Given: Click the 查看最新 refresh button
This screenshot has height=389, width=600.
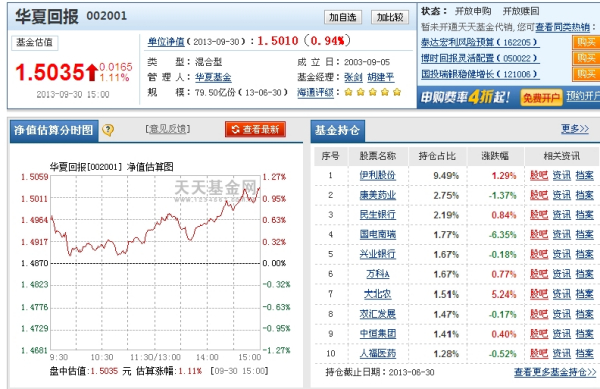Looking at the screenshot, I should point(255,130).
